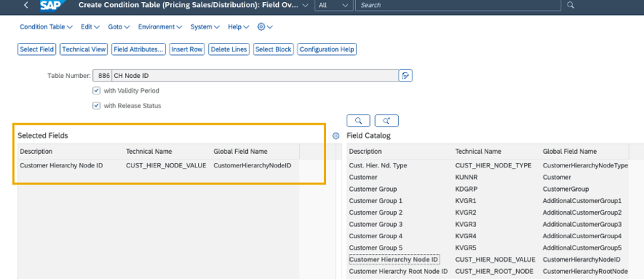This screenshot has width=644, height=279.
Task: Open the gear settings icon beside Field Catalog
Action: coord(336,136)
